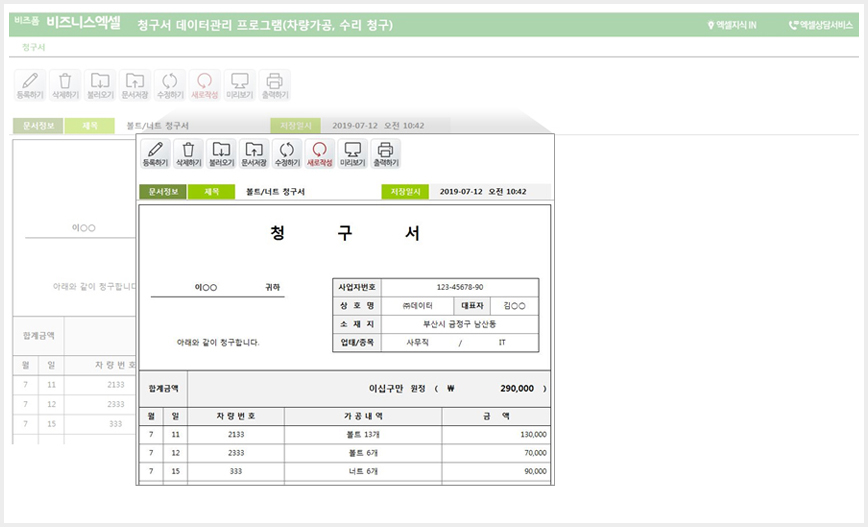This screenshot has height=527, width=868.
Task: Click 차량번호 column header in popup
Action: [x=236, y=416]
